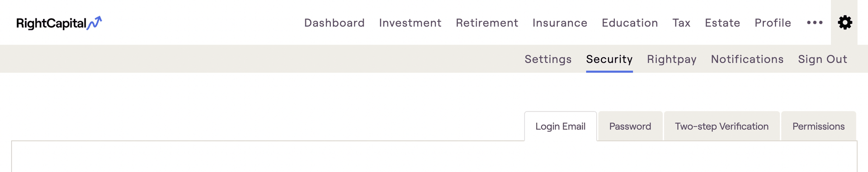The height and width of the screenshot is (172, 868).
Task: Open the three-dot more menu
Action: point(815,23)
